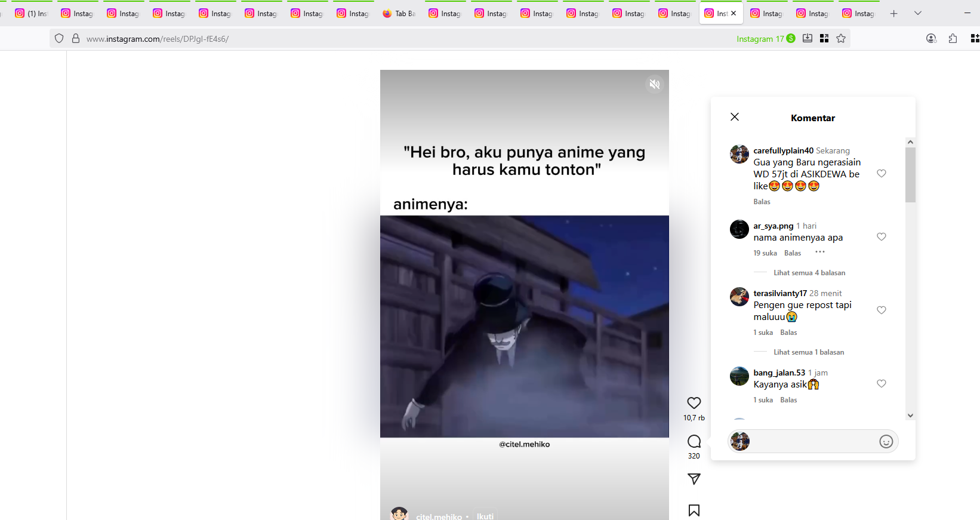Close the Komentar panel
This screenshot has height=520, width=980.
pos(735,117)
